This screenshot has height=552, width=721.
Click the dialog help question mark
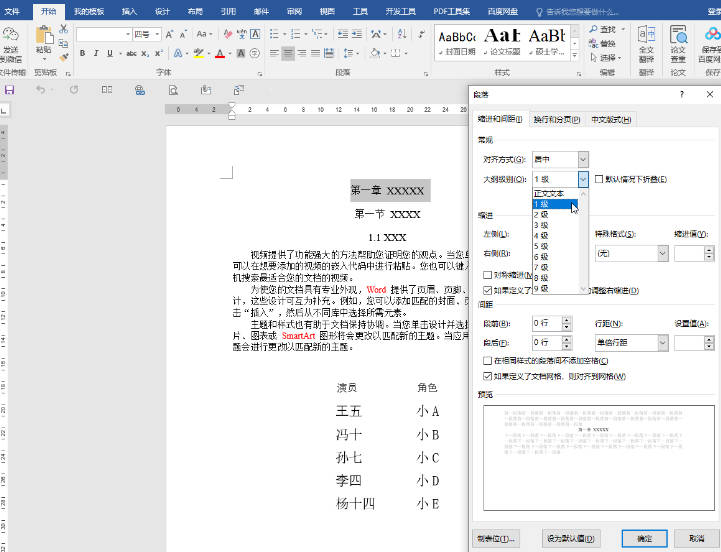click(681, 94)
